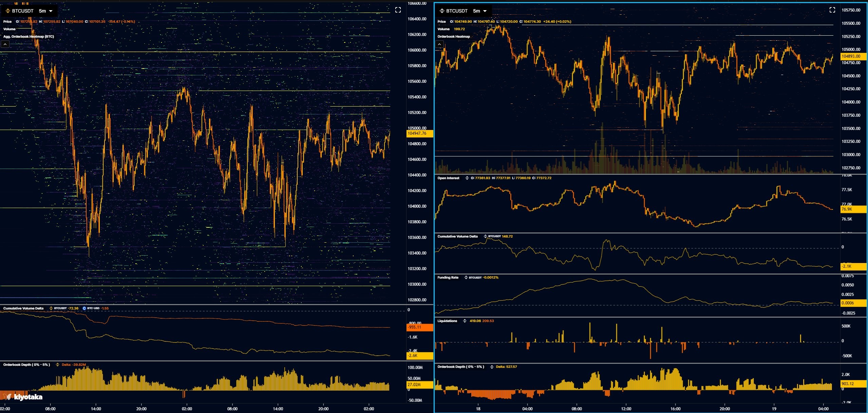This screenshot has width=868, height=413.
Task: Select the Volume legend label on left chart
Action: click(10, 29)
